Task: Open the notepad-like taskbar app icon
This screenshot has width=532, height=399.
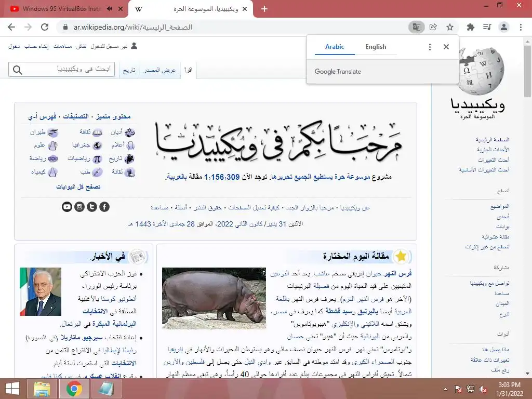Action: tap(106, 389)
